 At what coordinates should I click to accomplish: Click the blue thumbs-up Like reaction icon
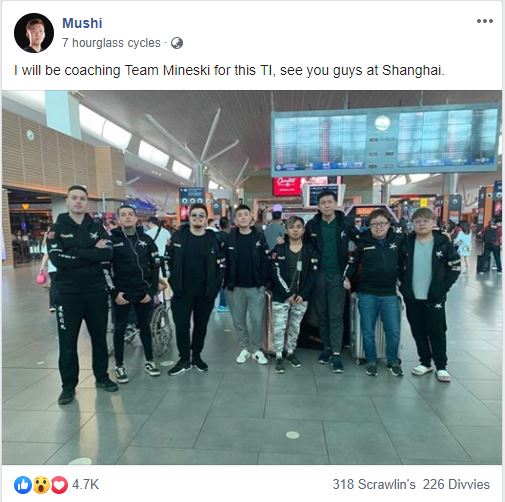point(23,485)
